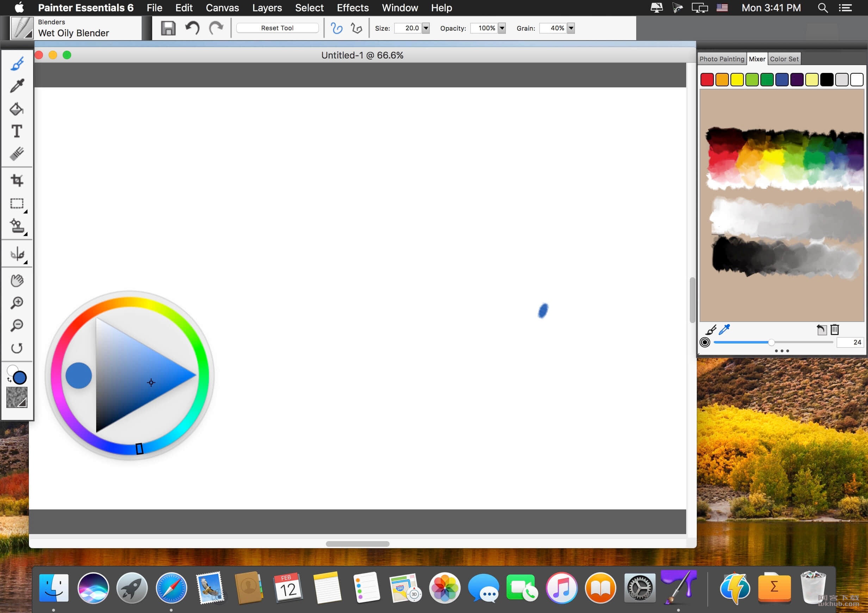The image size is (868, 613).
Task: Enable Freehand Strokes mode
Action: click(336, 28)
